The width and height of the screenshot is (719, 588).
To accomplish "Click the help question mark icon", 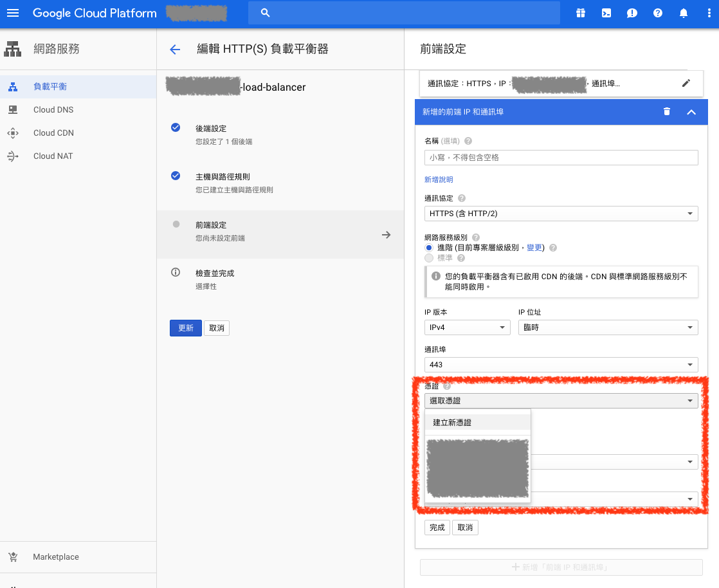I will pos(658,13).
